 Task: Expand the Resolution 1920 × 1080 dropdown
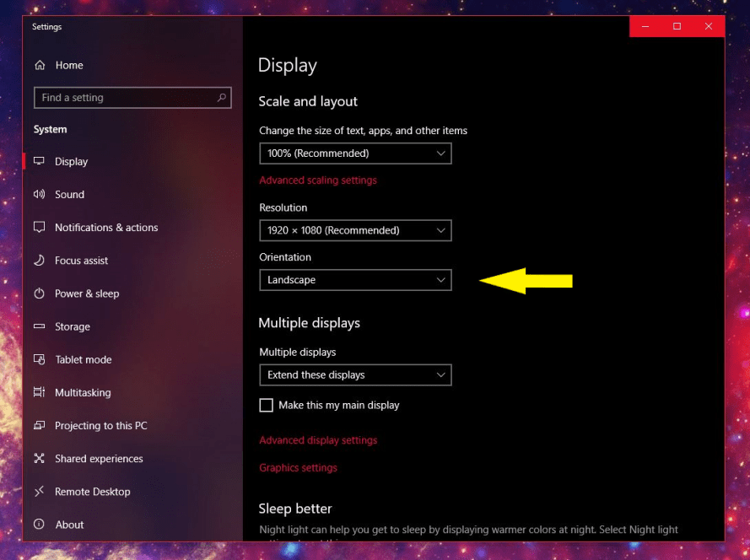pos(355,230)
